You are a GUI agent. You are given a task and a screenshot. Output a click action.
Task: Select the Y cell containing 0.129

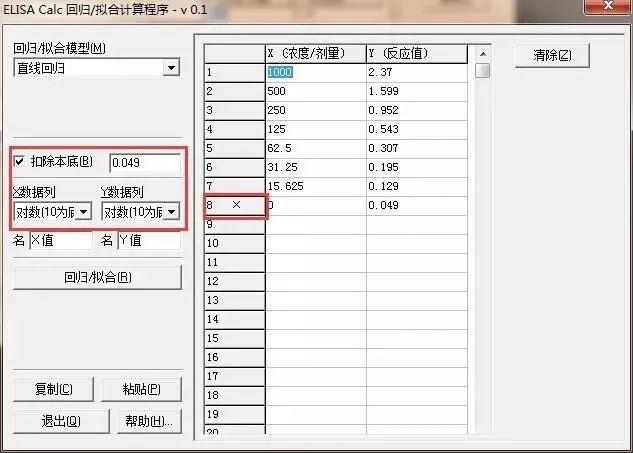[x=417, y=187]
